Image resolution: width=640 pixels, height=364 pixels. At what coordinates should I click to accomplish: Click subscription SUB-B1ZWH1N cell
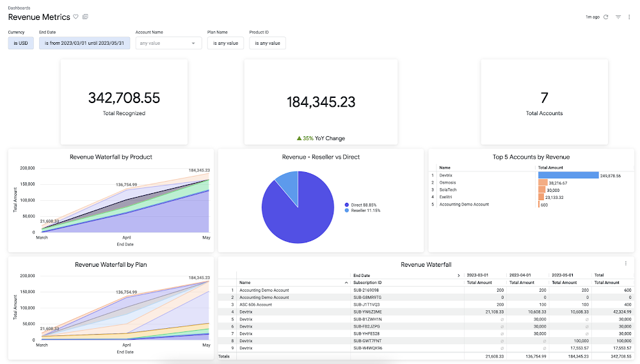(367, 319)
